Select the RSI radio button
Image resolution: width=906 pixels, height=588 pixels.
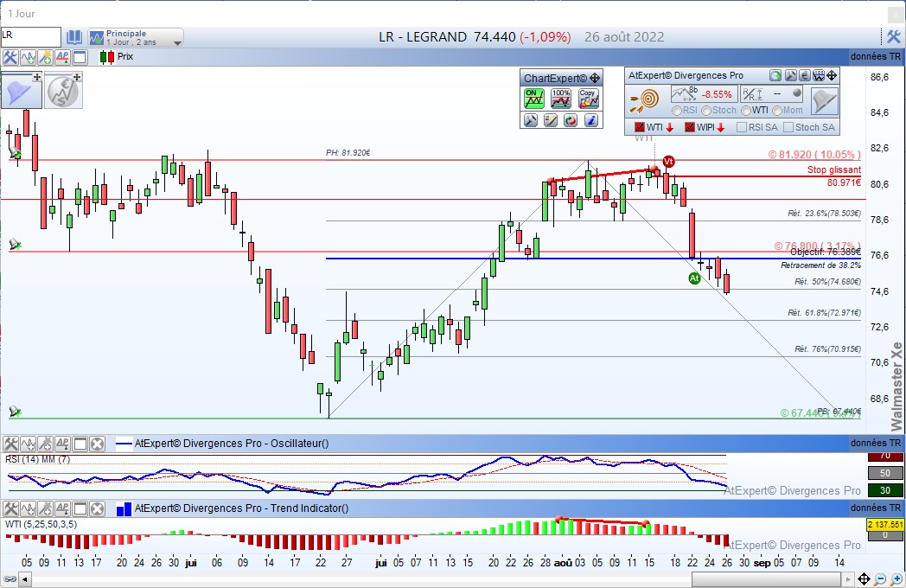677,111
